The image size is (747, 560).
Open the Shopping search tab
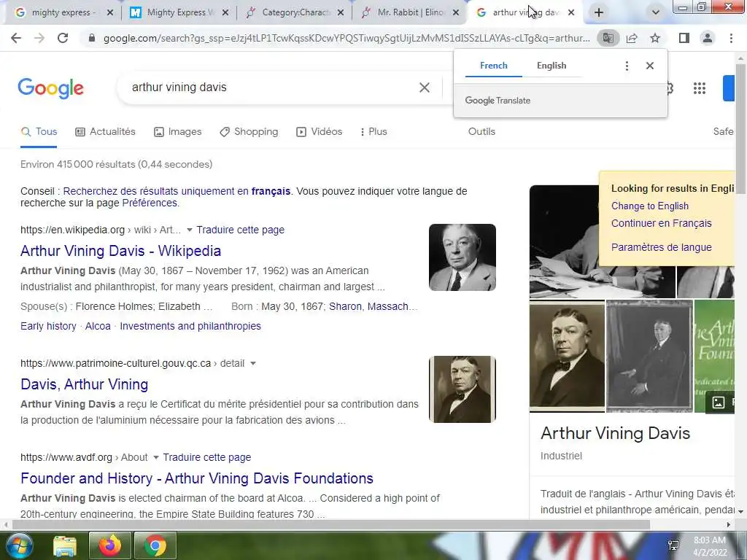[x=249, y=132]
